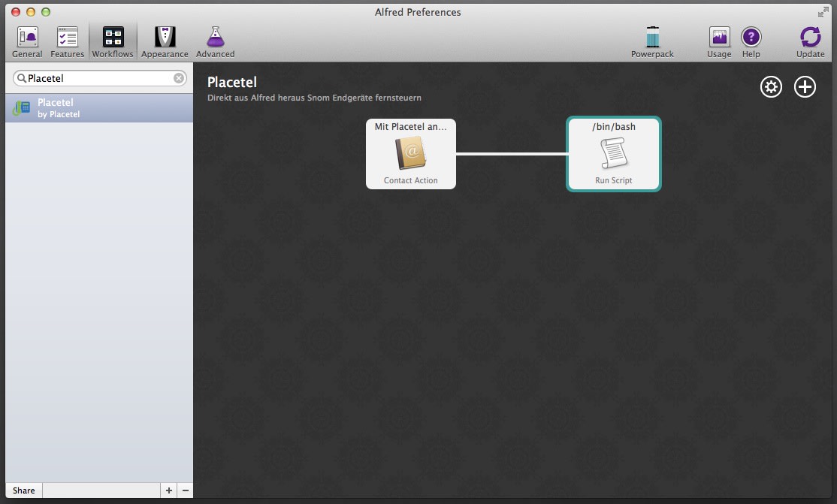
Task: Open the Powerpack section
Action: (x=652, y=41)
